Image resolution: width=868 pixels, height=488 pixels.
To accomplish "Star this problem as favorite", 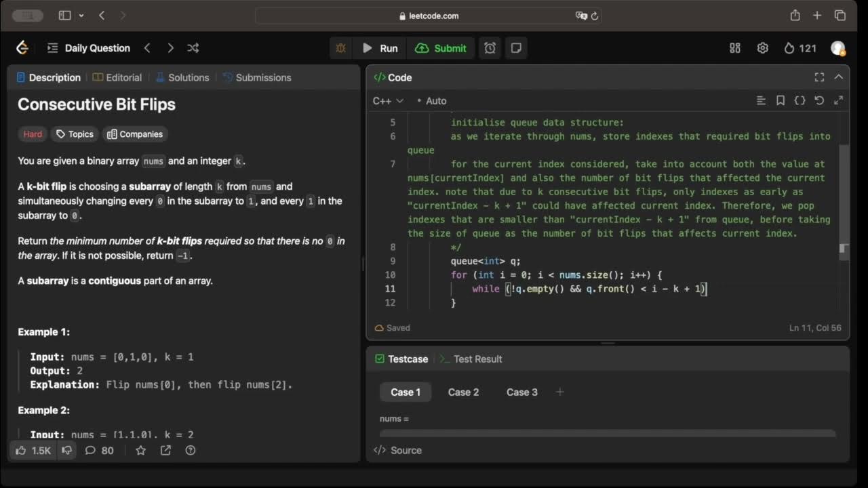I will [x=140, y=450].
